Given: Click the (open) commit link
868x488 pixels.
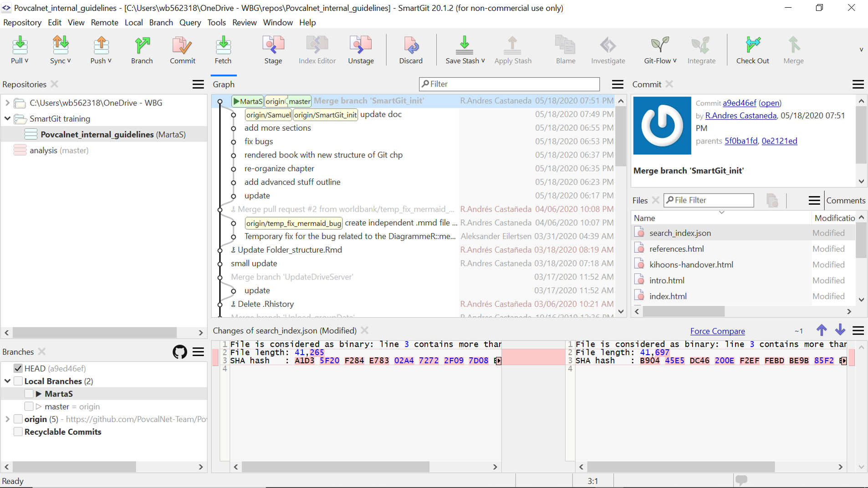Looking at the screenshot, I should 770,103.
